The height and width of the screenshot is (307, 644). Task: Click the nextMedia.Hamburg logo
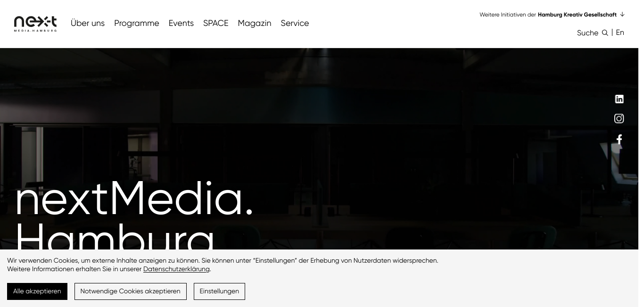click(35, 24)
